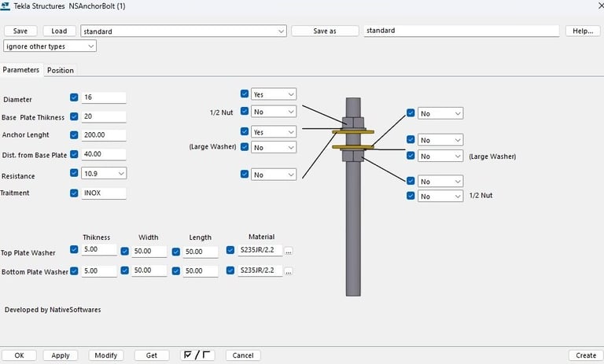The image size is (604, 364).
Task: Click Bottom Plate Washer Length field
Action: point(201,271)
